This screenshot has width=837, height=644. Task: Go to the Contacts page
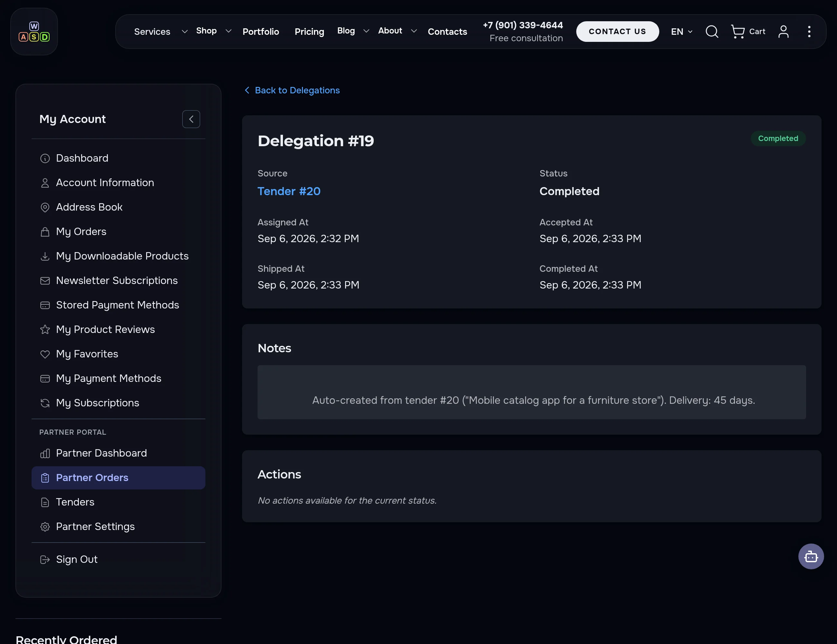pyautogui.click(x=447, y=32)
